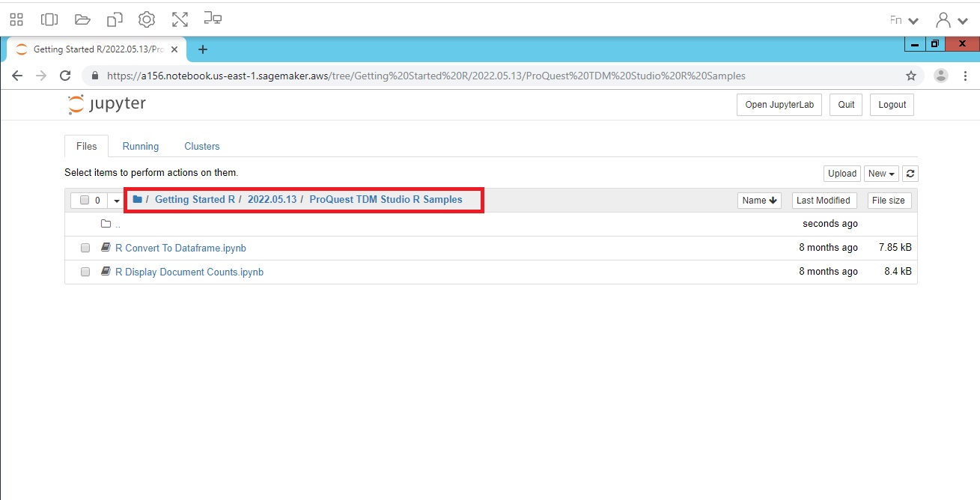
Task: Sort by Name column
Action: (x=760, y=201)
